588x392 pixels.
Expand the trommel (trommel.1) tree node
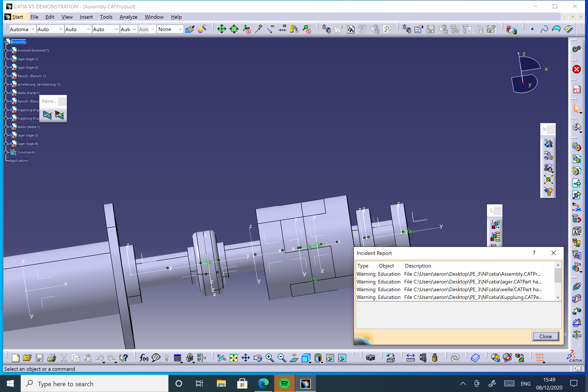click(6, 50)
